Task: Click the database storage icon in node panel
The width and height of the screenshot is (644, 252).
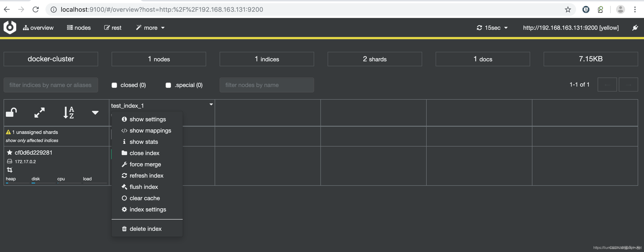Action: click(x=9, y=161)
